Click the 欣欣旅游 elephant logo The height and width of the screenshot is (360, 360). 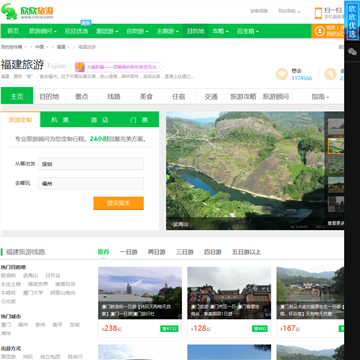27,12
